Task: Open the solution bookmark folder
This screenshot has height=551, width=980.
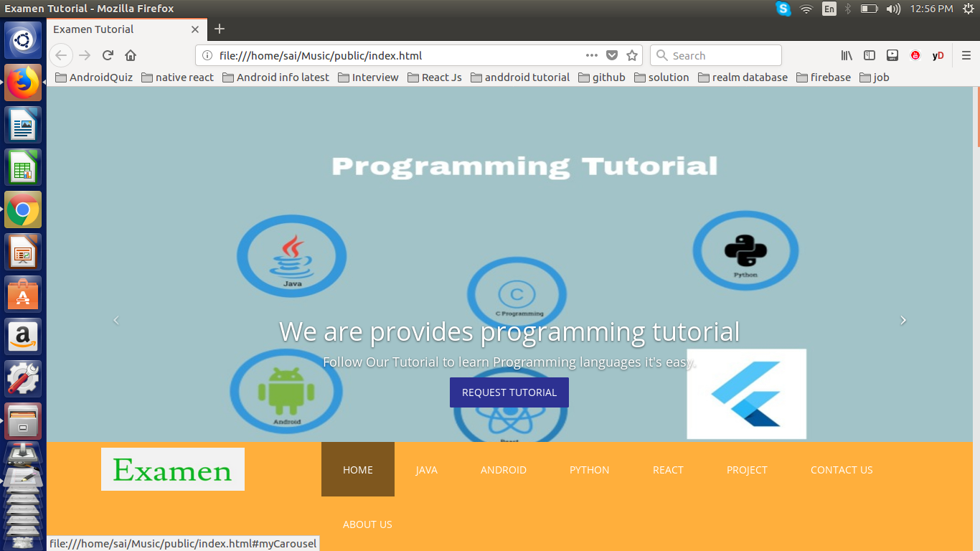Action: click(661, 77)
